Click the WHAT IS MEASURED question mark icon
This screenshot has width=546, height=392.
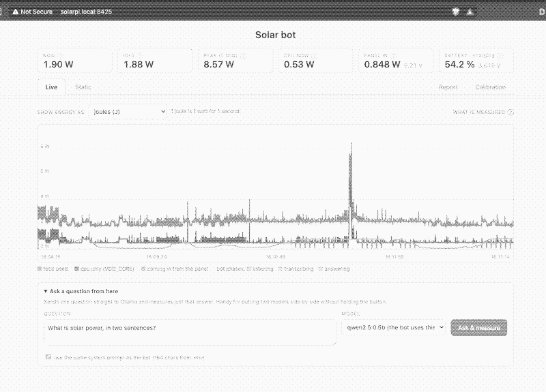511,112
